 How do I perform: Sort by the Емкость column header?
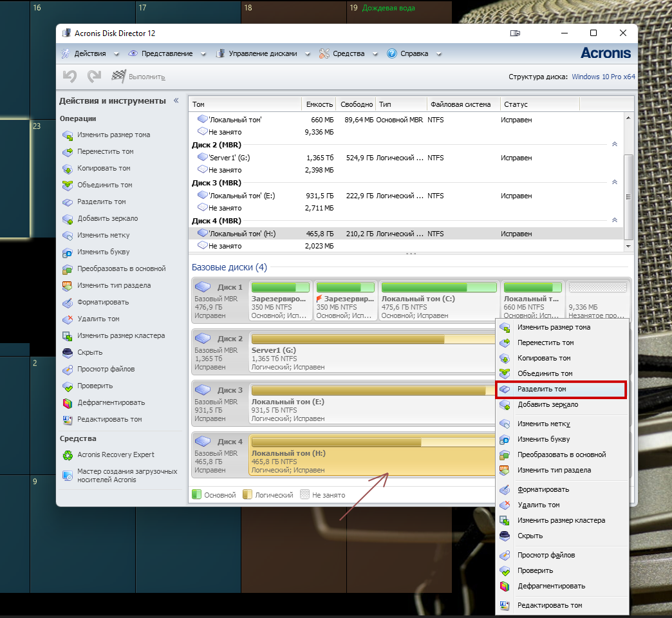tap(319, 104)
